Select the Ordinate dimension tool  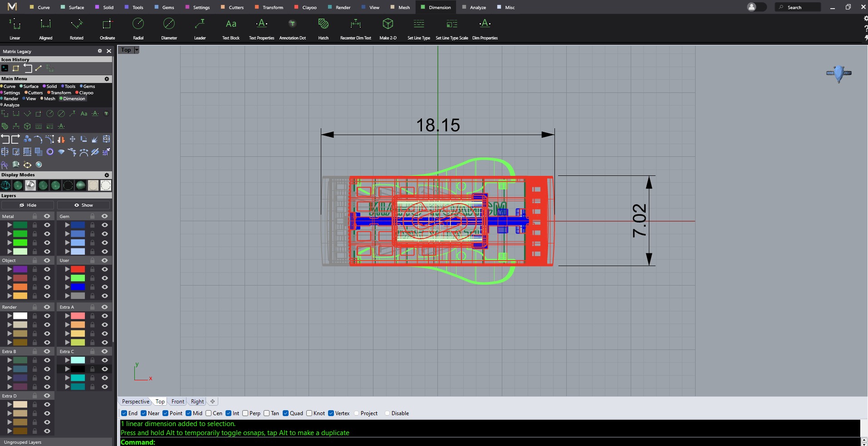[x=108, y=29]
